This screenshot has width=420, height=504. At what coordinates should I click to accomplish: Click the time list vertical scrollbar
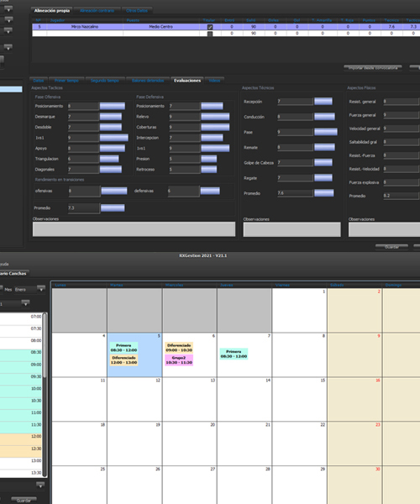(x=45, y=395)
